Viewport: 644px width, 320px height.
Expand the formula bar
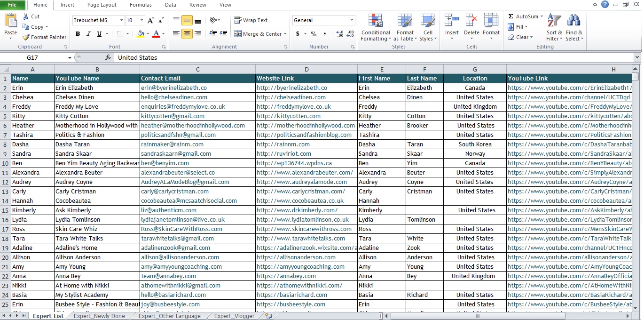click(x=637, y=57)
